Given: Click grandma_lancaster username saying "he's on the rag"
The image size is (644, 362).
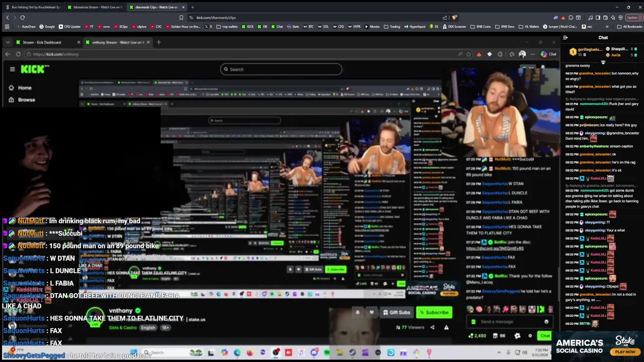Looking at the screenshot, I should point(595,162).
